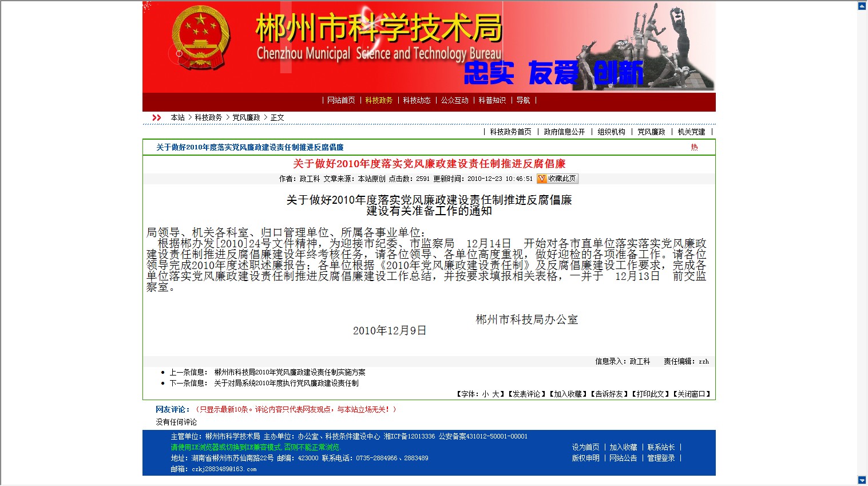Click 关闭窗口 link
This screenshot has height=486, width=868.
[x=691, y=394]
